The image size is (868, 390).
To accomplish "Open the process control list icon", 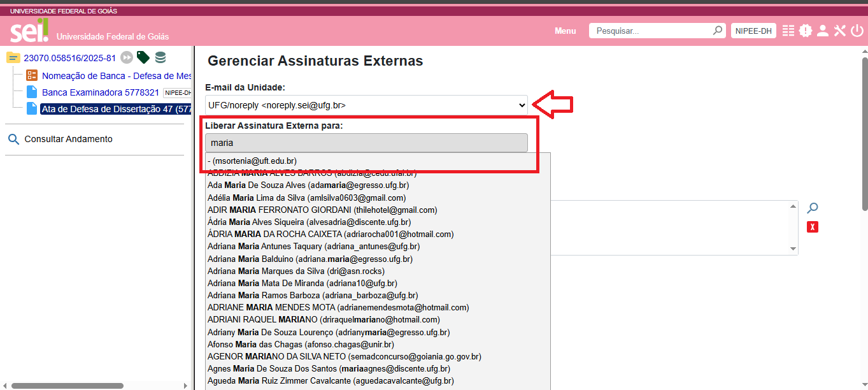I will (x=788, y=31).
